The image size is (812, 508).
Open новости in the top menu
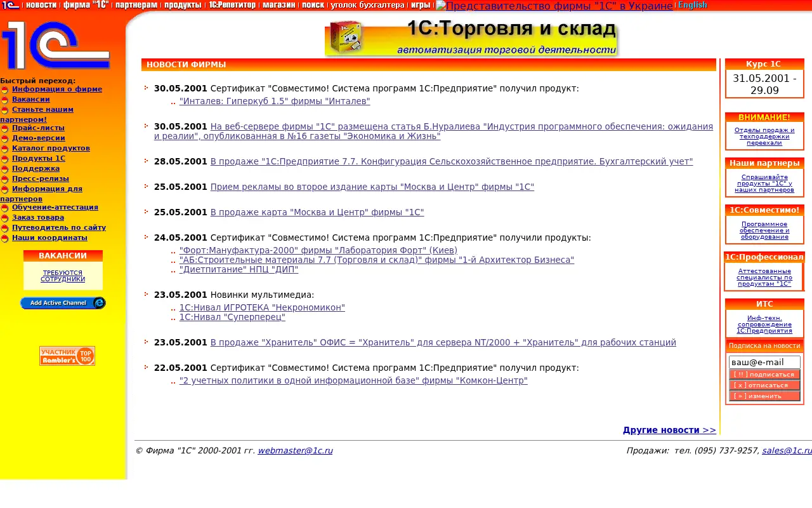(41, 5)
